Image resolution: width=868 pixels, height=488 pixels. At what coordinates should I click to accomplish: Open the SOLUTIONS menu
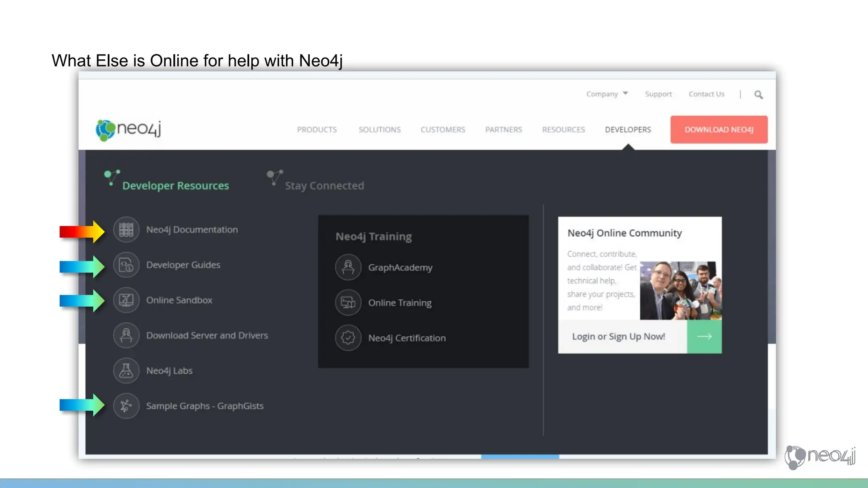pos(379,130)
